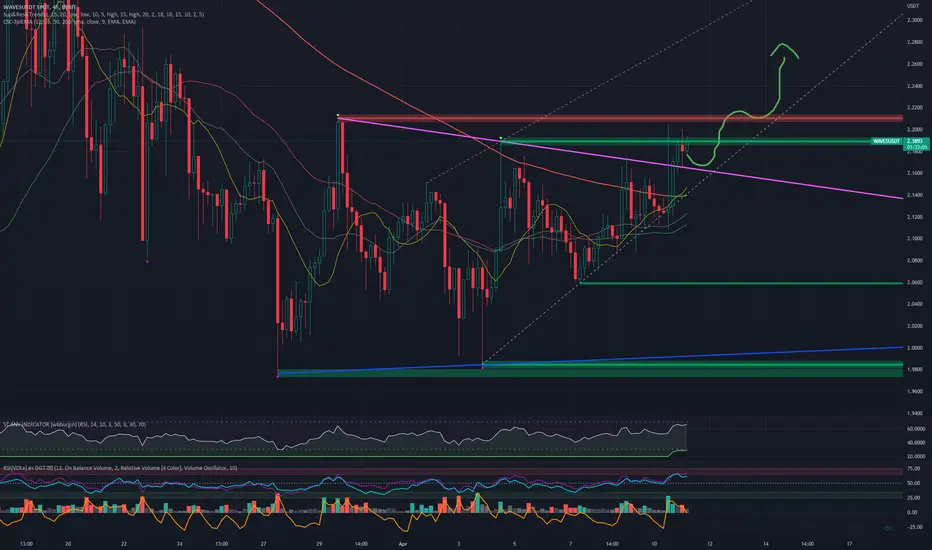The image size is (932, 550).
Task: Click the 2.2200 price axis label
Action: [x=915, y=108]
